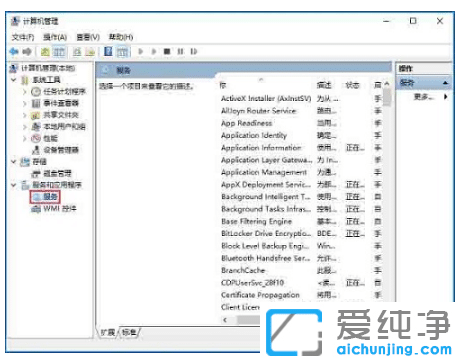Select AppX Deployment Service row
Viewport: 460px width, 362px height.
[266, 185]
